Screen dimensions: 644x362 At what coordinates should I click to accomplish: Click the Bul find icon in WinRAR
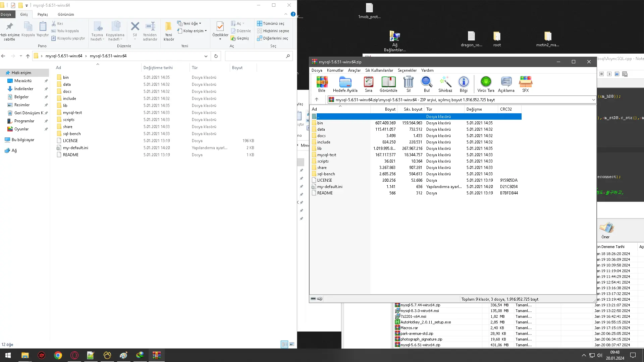point(427,84)
